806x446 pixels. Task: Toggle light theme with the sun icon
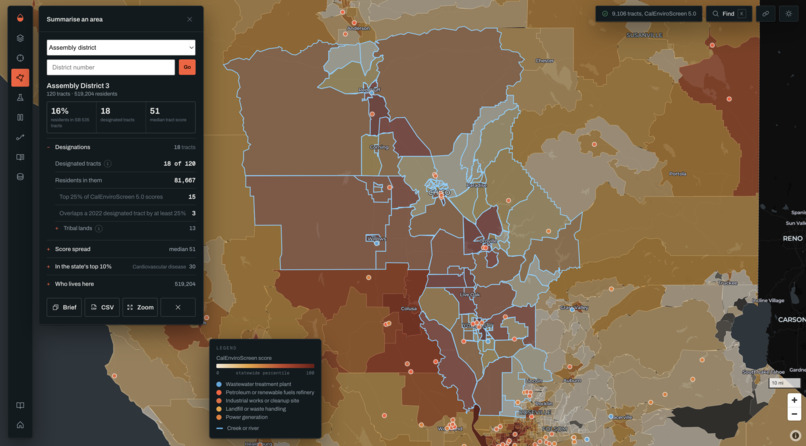(789, 14)
